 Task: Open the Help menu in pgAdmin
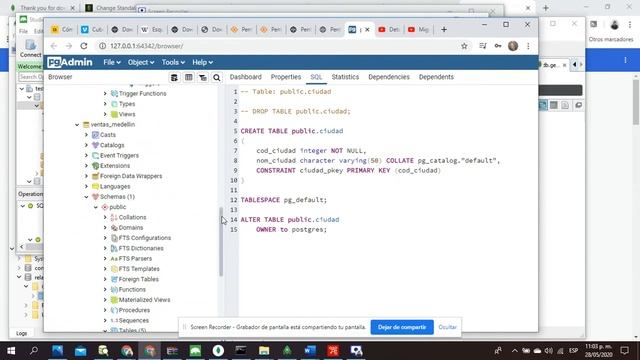[202, 62]
